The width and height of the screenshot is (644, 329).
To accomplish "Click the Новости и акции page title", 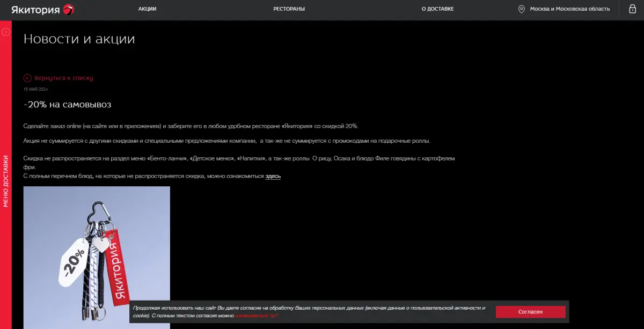I will click(x=79, y=39).
